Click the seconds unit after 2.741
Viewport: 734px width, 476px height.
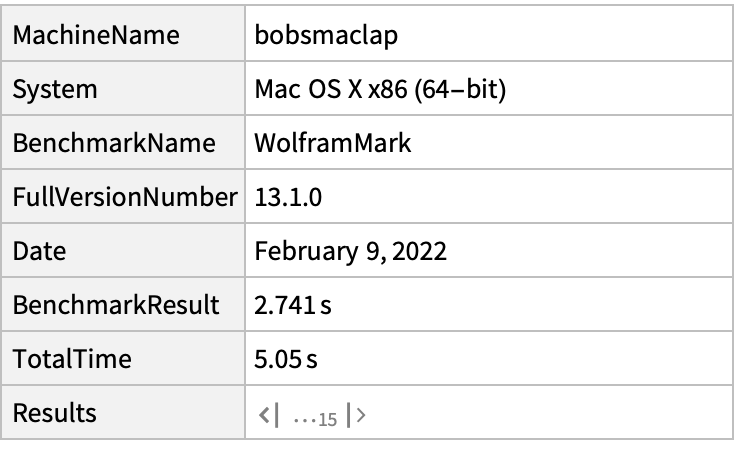pyautogui.click(x=325, y=307)
